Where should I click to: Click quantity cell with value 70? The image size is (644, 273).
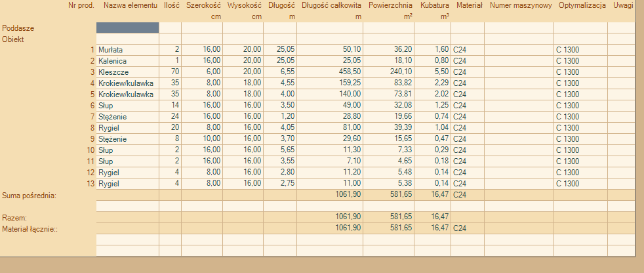pyautogui.click(x=171, y=72)
